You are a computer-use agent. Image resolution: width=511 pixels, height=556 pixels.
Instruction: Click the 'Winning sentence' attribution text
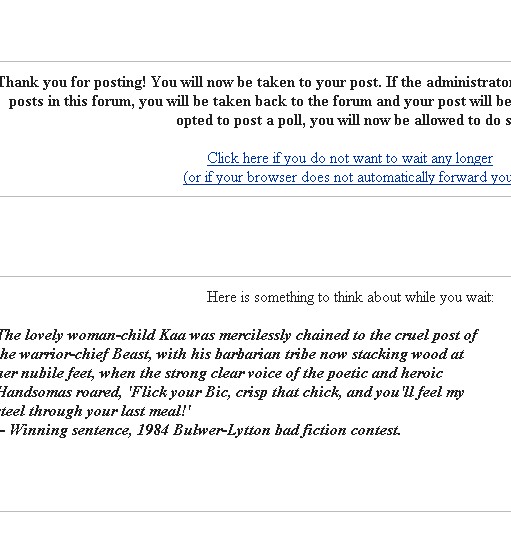pos(70,430)
